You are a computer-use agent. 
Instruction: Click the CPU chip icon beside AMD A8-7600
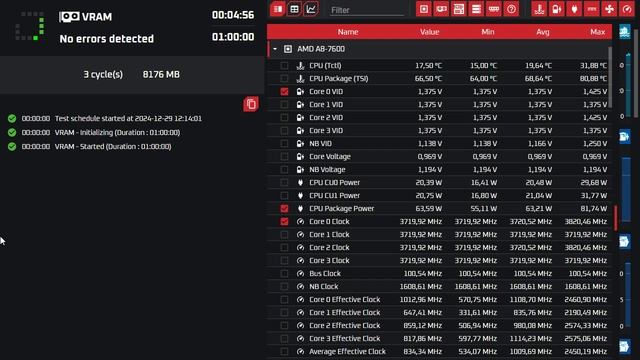tap(288, 49)
